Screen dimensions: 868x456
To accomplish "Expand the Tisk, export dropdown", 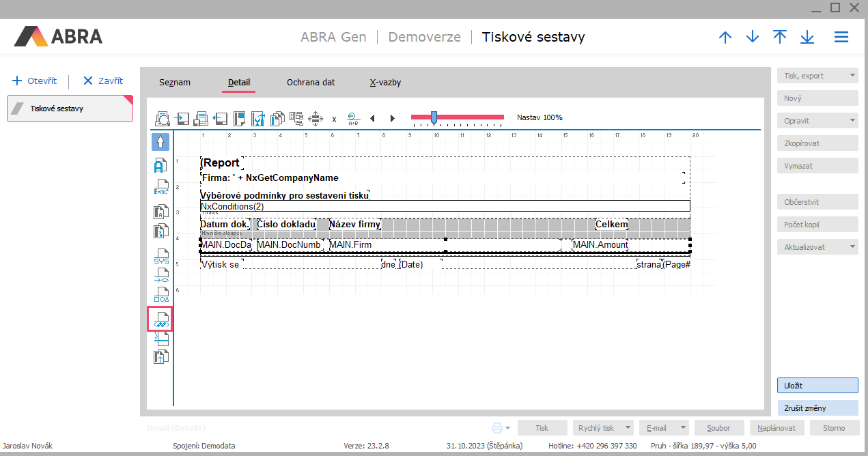I will pyautogui.click(x=817, y=76).
